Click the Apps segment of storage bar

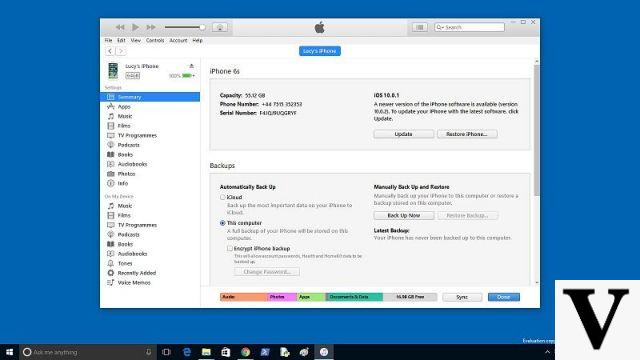point(311,297)
